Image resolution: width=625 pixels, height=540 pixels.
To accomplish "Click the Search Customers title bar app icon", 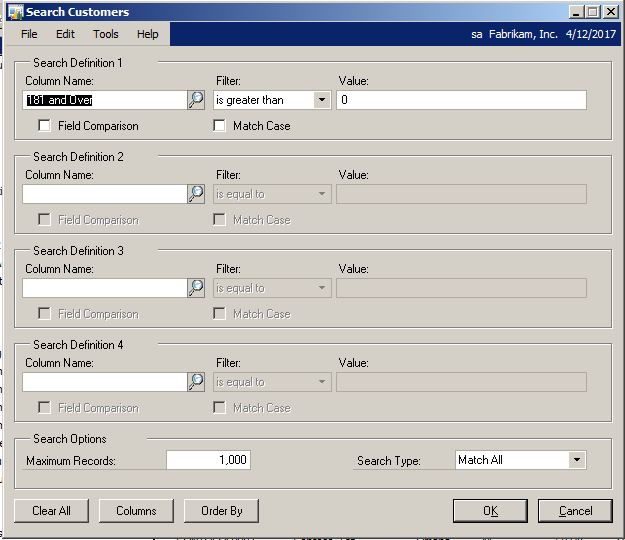I will [x=16, y=12].
